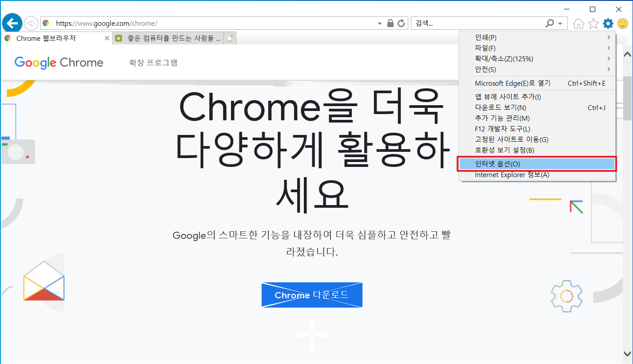Switch to Chrome 웹브라우저 tab
The height and width of the screenshot is (364, 633).
point(57,39)
